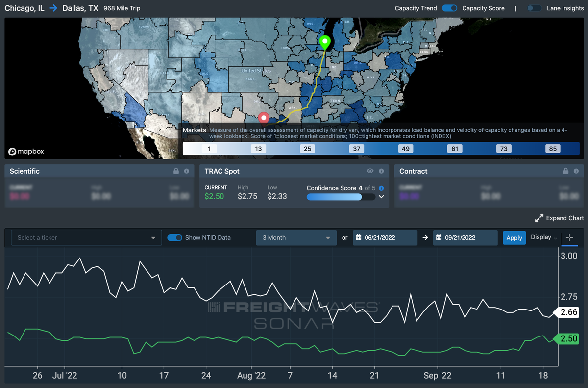
Task: Click the Confidence Score progress bar
Action: click(341, 197)
